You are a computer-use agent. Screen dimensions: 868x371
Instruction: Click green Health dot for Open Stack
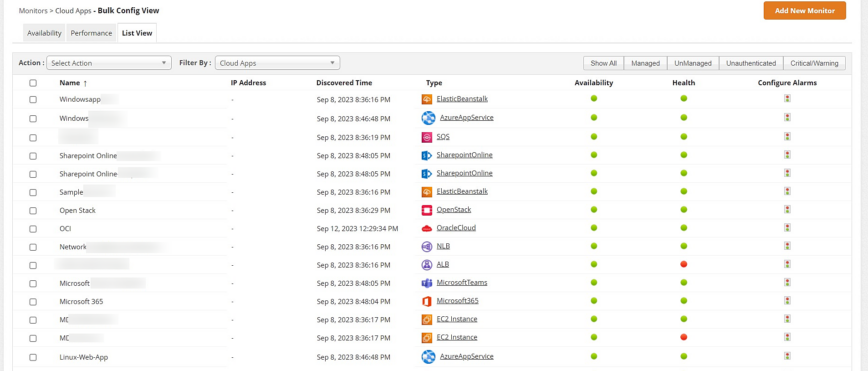click(x=684, y=209)
